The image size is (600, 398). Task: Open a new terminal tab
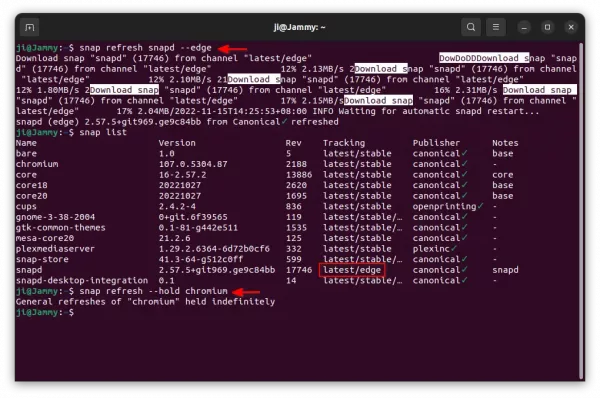[x=29, y=27]
